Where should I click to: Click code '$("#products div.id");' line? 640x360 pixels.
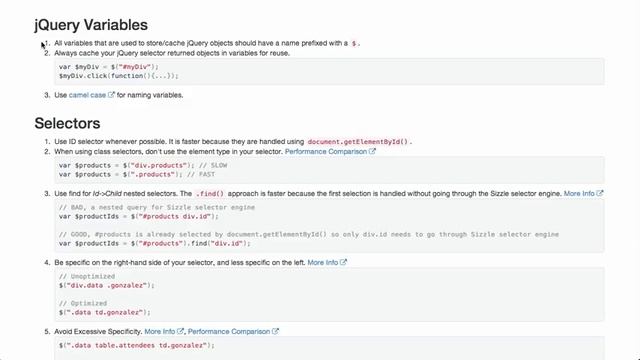[139, 216]
